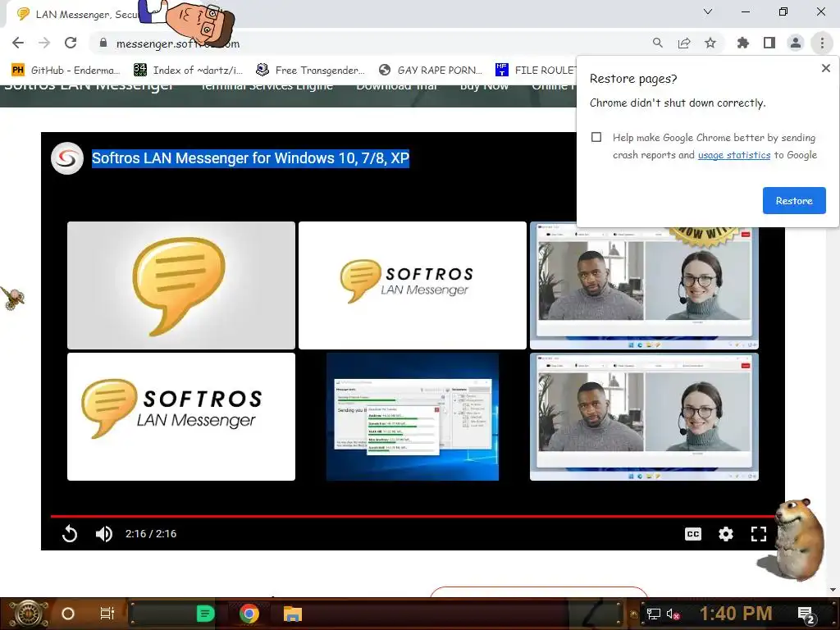Viewport: 840px width, 630px height.
Task: Open the video title Softros LAN Messenger
Action: click(x=250, y=158)
